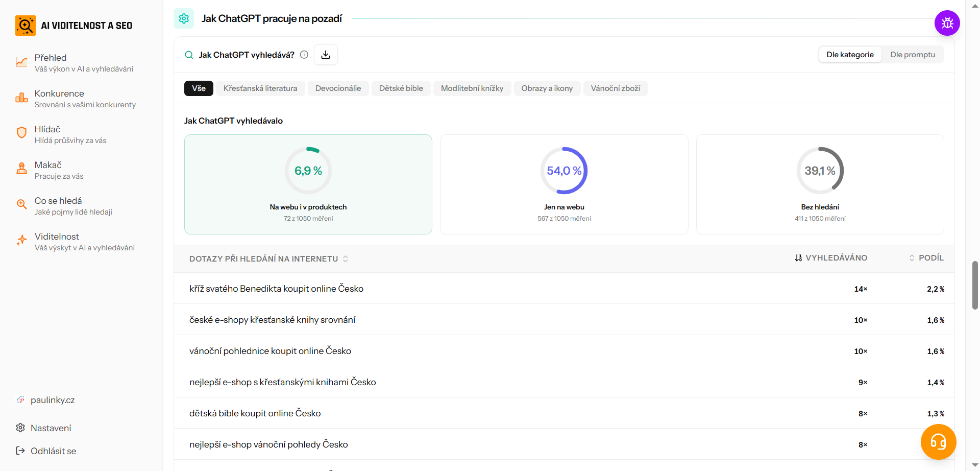Viewport: 980px width, 471px height.
Task: Select the Vše category filter
Action: coord(199,88)
